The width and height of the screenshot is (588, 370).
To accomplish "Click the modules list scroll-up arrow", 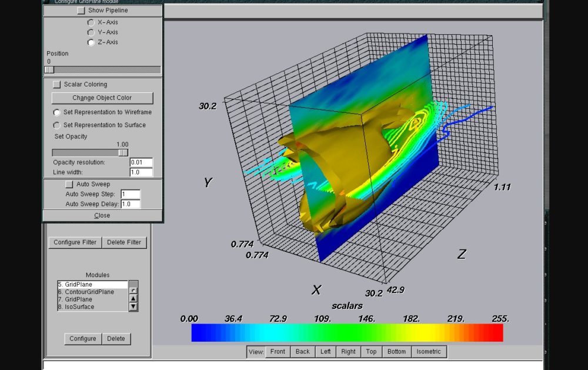I will (x=133, y=298).
